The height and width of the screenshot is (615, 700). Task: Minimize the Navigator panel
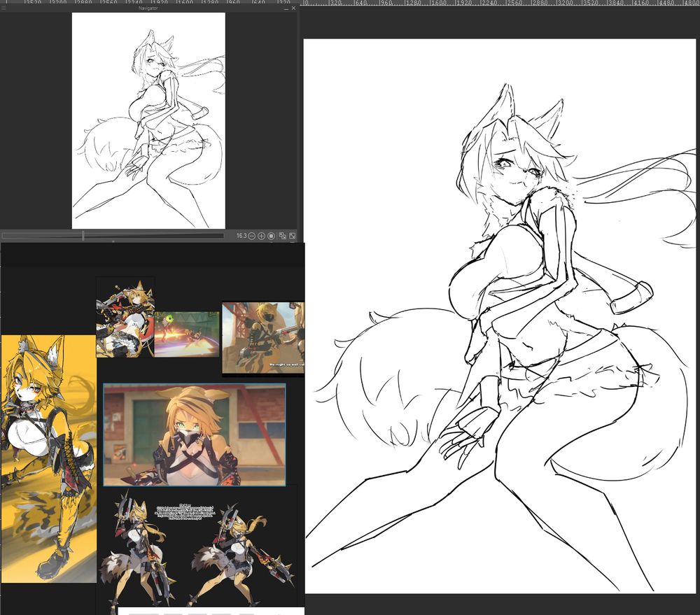pyautogui.click(x=286, y=8)
